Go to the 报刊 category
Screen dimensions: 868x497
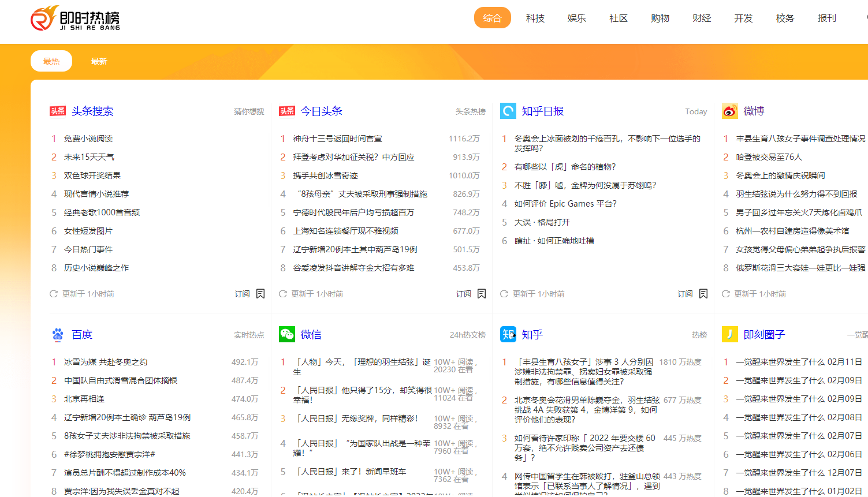point(826,18)
